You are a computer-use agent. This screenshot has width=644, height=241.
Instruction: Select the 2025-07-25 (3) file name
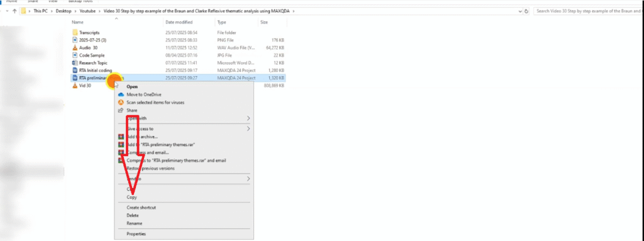(92, 40)
